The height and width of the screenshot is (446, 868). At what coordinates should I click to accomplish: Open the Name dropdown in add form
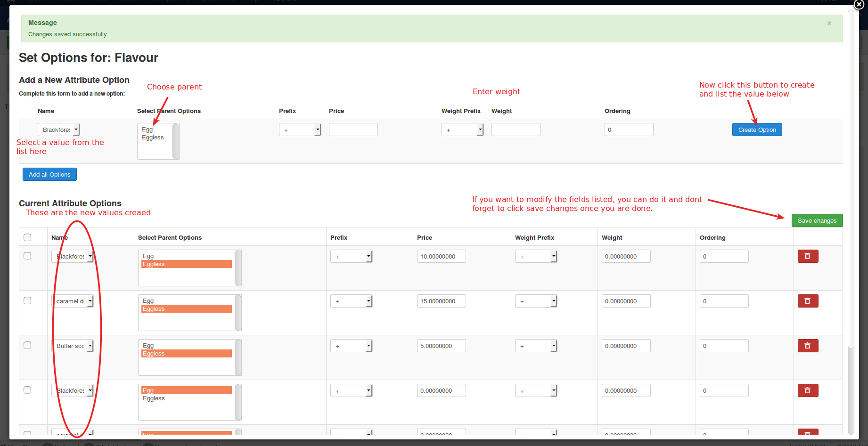(x=59, y=130)
